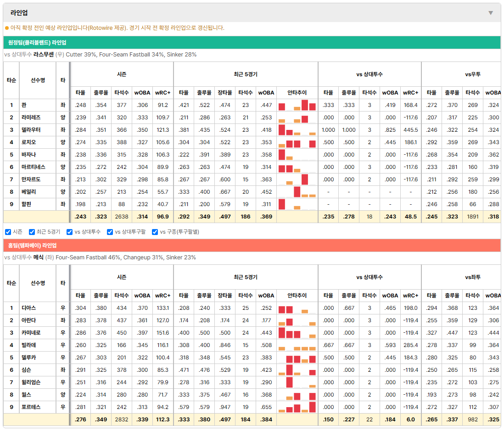
Task: Uncheck the 최근 5경기 checkbox
Action: pyautogui.click(x=32, y=232)
